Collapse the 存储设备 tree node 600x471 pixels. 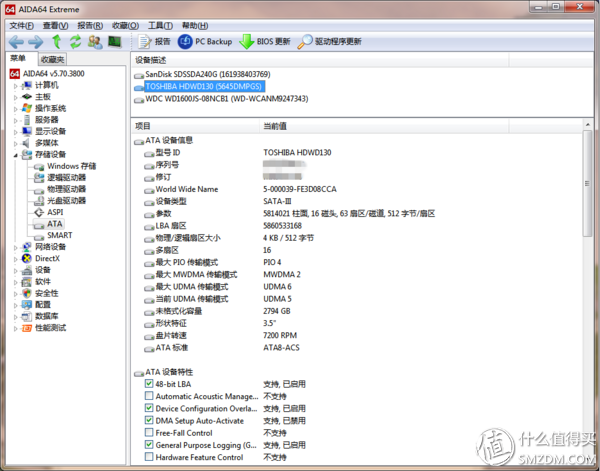click(16, 155)
